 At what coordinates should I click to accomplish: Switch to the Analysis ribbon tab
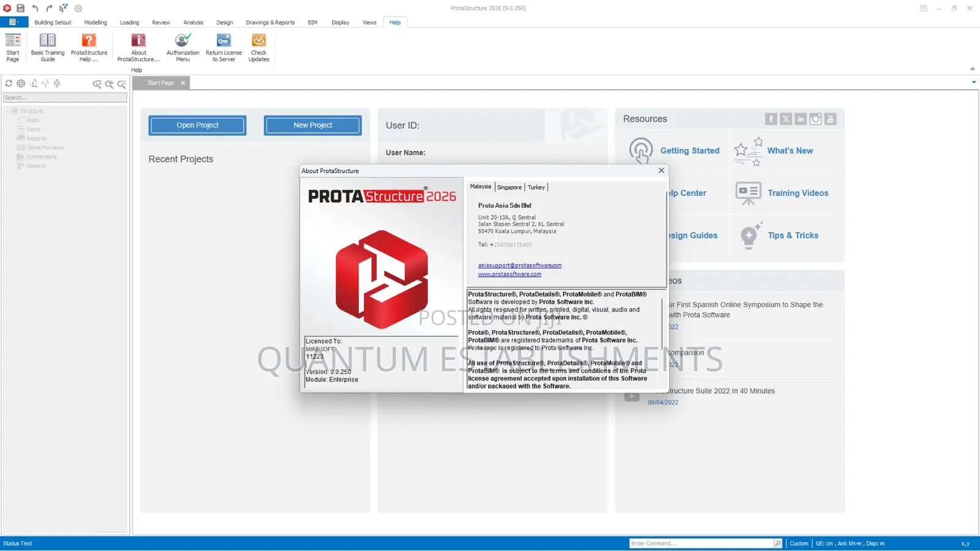pyautogui.click(x=193, y=22)
